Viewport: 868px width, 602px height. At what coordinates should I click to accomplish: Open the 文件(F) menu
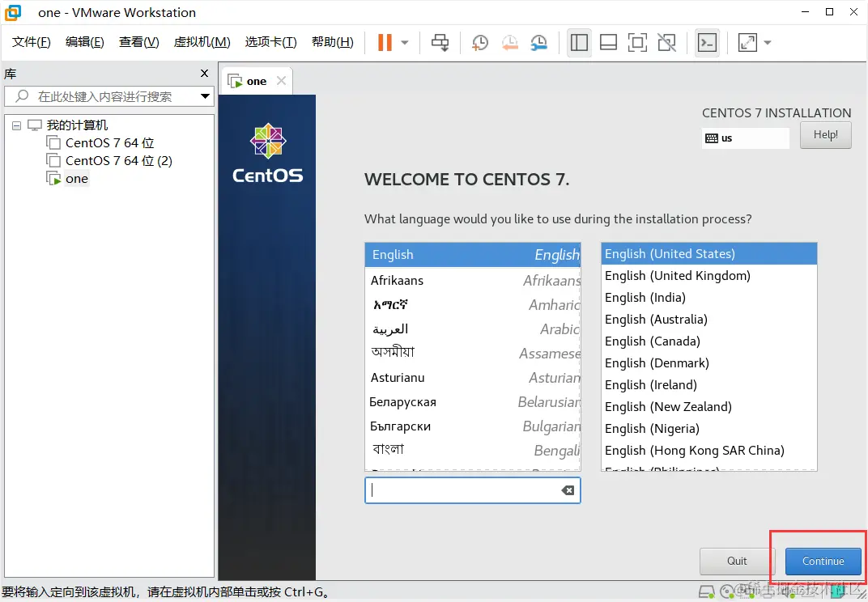pos(32,42)
